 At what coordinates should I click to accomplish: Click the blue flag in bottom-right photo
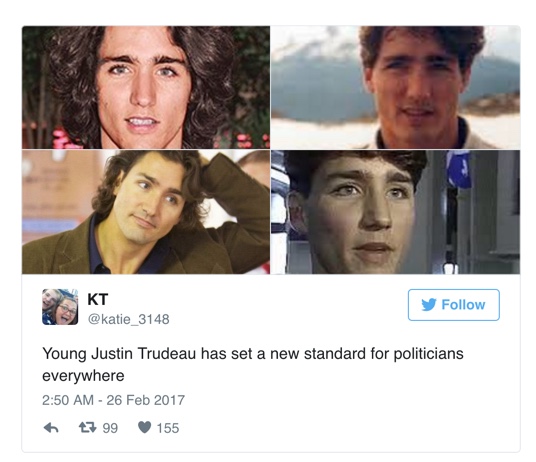coord(458,170)
